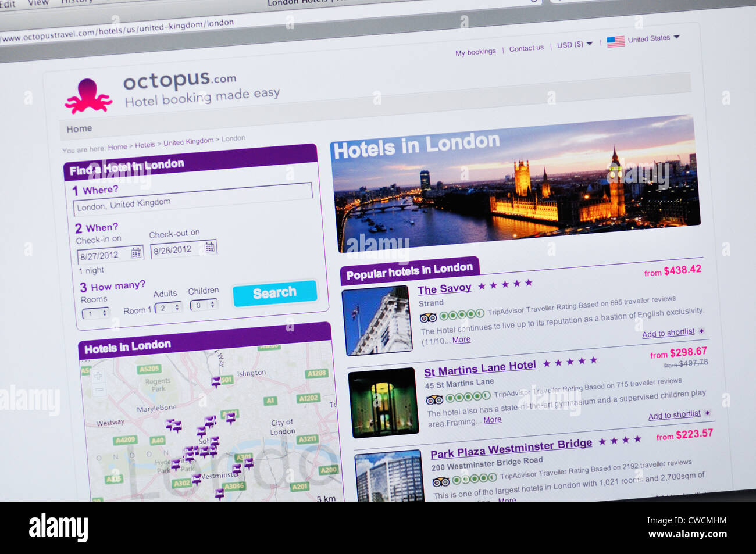Image resolution: width=756 pixels, height=554 pixels.
Task: Click TripAdvisor owl icon for The Savoy
Action: click(x=428, y=317)
